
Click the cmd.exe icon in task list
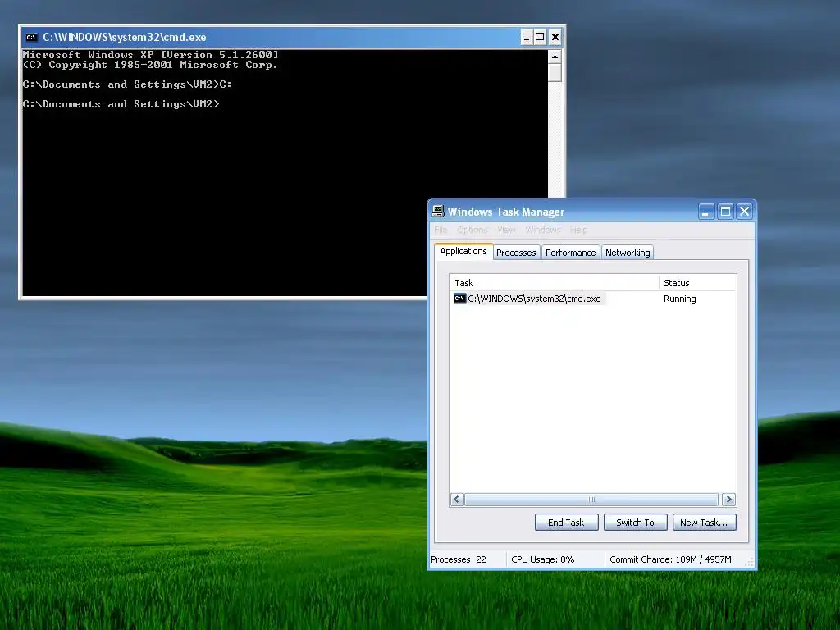459,299
